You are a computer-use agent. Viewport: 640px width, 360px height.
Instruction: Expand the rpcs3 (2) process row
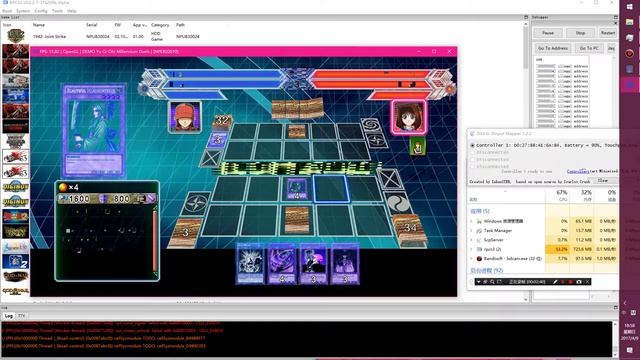472,249
